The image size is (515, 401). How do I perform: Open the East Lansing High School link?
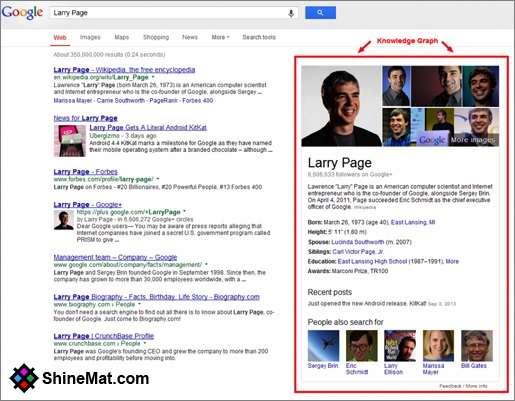(372, 261)
